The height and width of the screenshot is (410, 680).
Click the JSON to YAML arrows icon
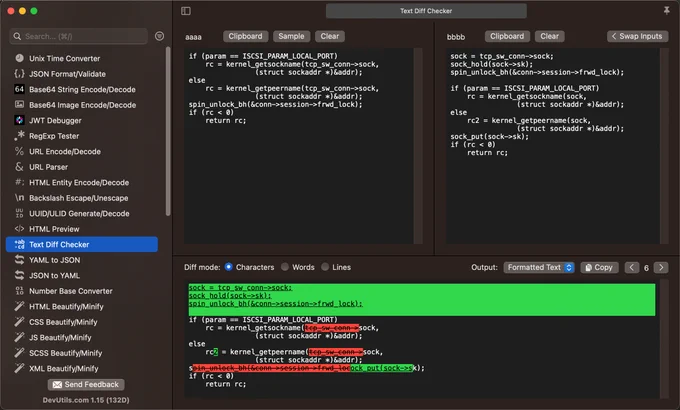(19, 275)
